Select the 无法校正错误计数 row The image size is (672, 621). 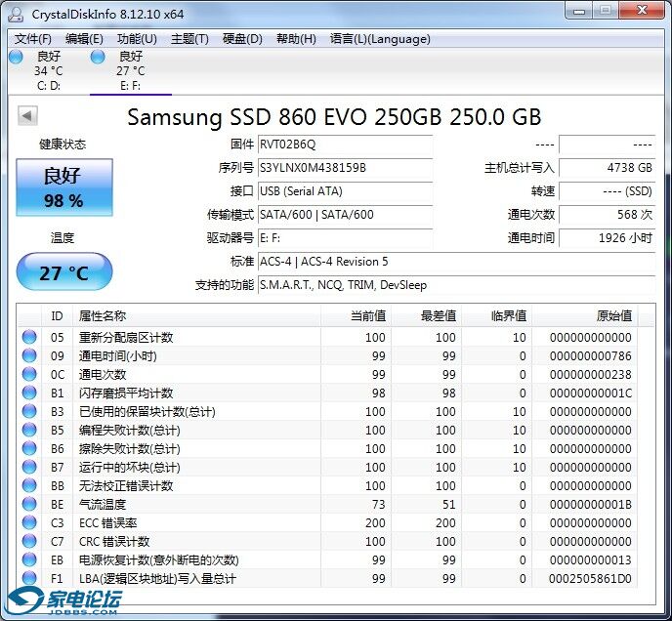click(327, 485)
